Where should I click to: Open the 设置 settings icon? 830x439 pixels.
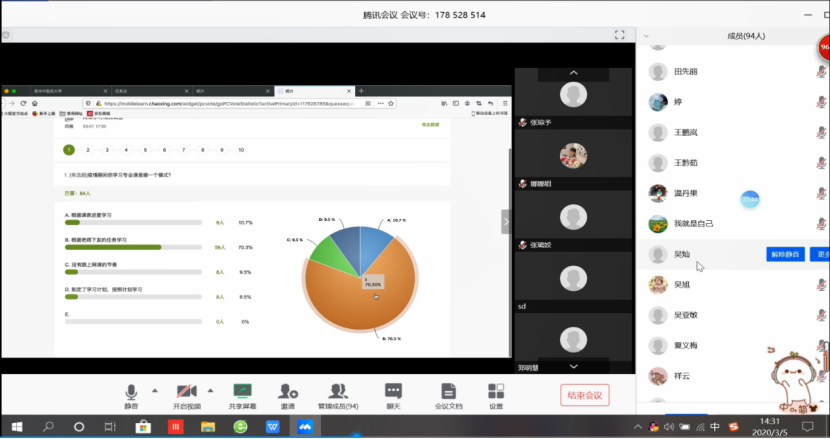pyautogui.click(x=496, y=391)
